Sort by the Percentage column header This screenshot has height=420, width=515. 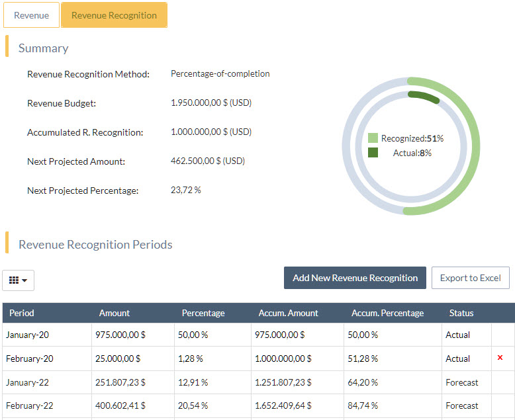203,313
